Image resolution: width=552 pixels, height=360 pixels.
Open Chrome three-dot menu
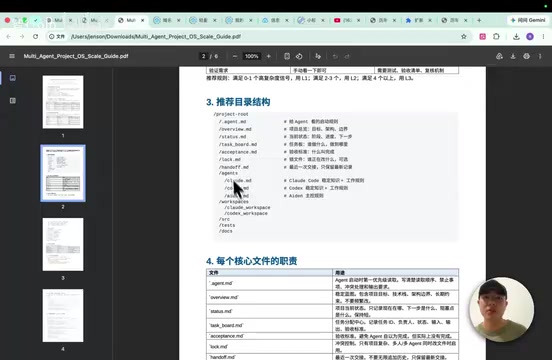tap(543, 37)
